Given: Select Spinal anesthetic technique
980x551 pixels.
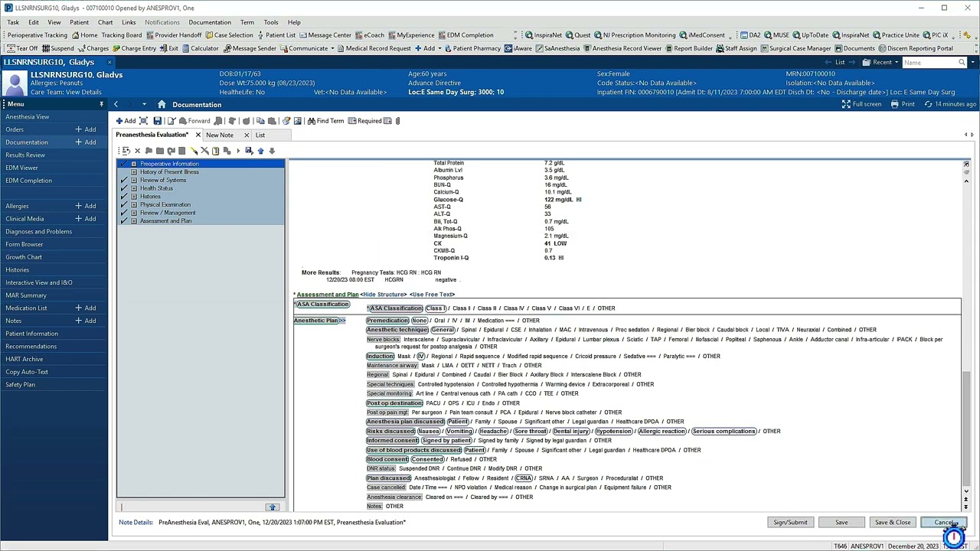Looking at the screenshot, I should (469, 330).
